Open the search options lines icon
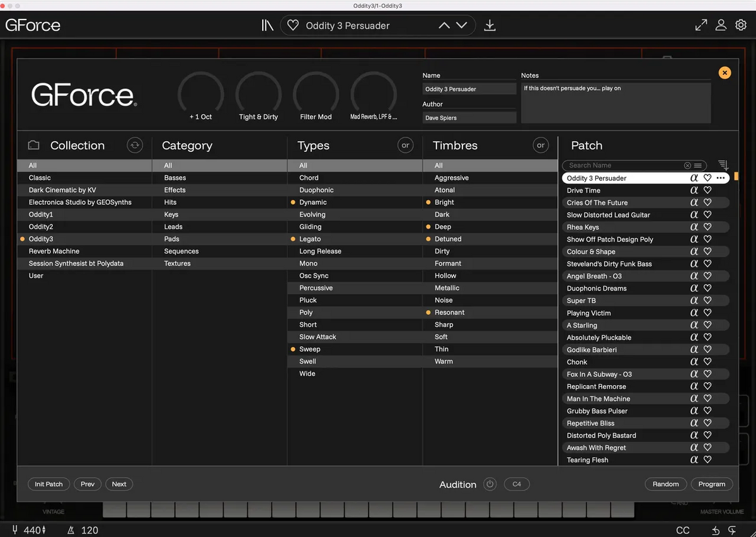 (x=698, y=165)
